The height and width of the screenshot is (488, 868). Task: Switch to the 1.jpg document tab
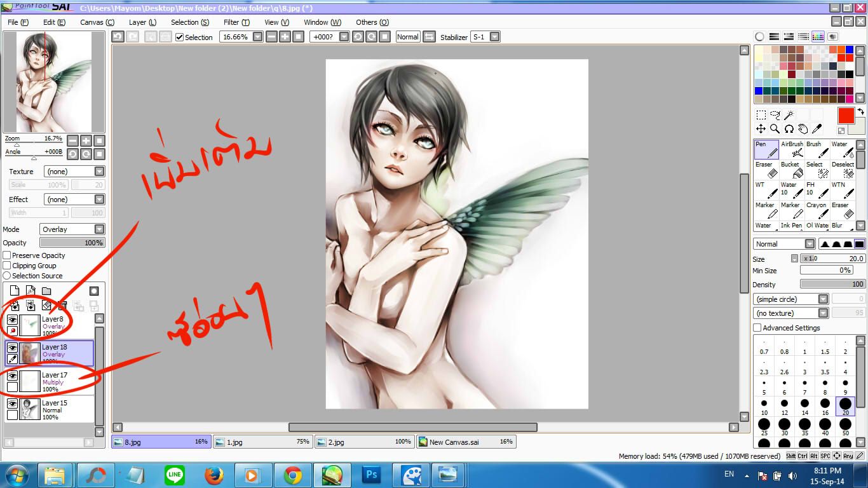pyautogui.click(x=262, y=442)
